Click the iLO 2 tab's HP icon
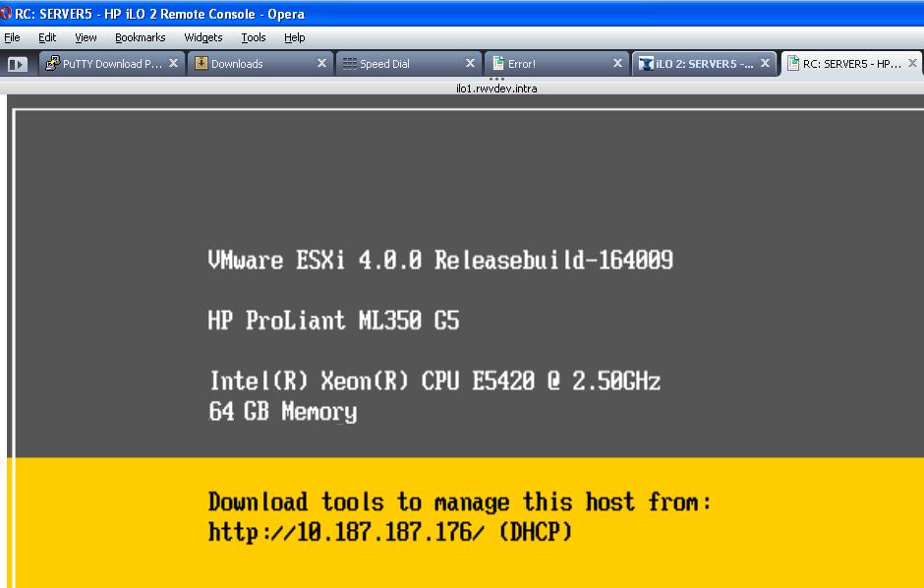Screen dimensions: 924x588 click(646, 64)
